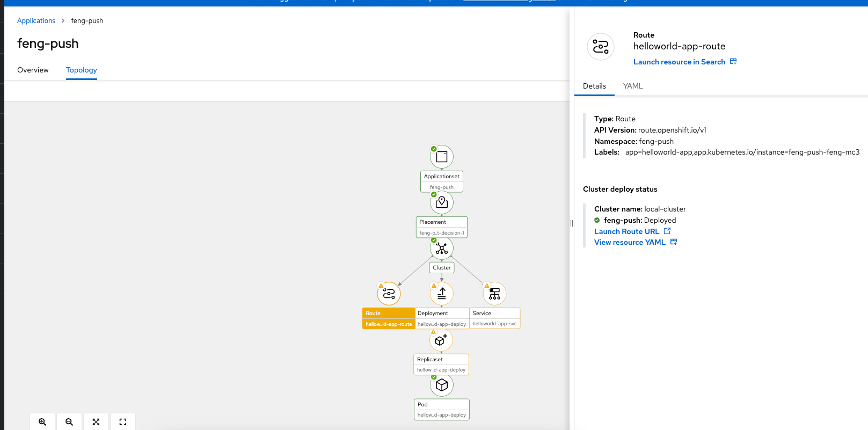Click the Replicaset node icon
Image resolution: width=868 pixels, height=430 pixels.
441,340
